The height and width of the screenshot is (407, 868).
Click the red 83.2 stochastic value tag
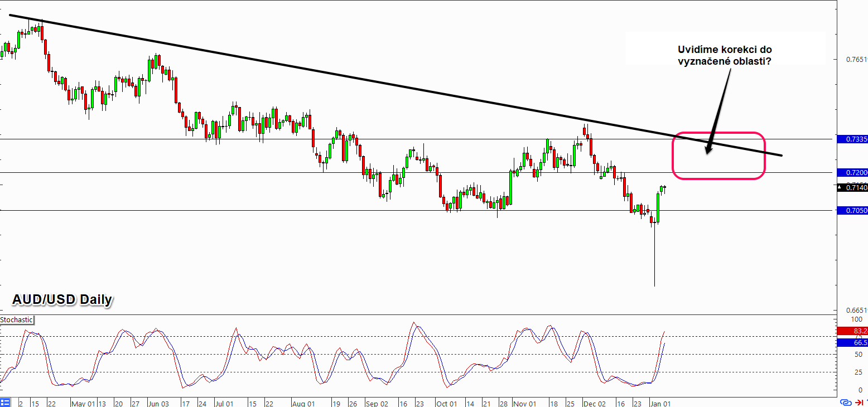(x=852, y=331)
